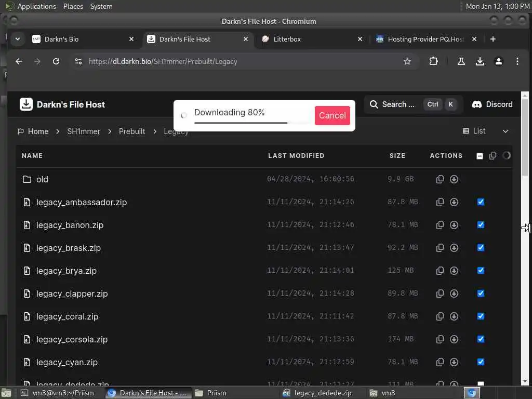This screenshot has width=532, height=399.
Task: Open Chromium three-dot menu
Action: click(517, 61)
